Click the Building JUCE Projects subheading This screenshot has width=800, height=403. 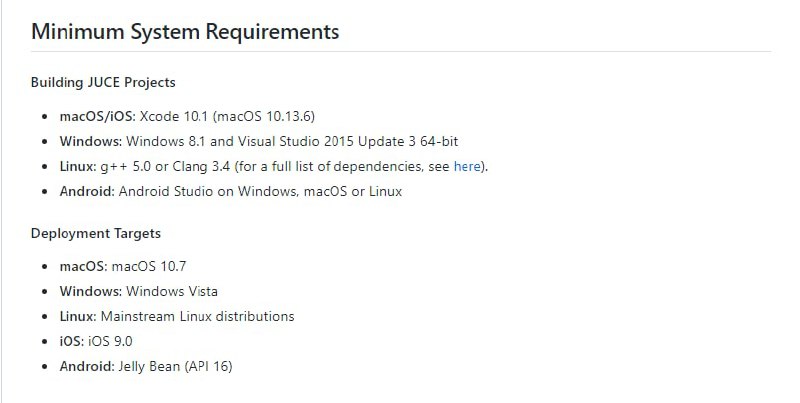coord(103,82)
